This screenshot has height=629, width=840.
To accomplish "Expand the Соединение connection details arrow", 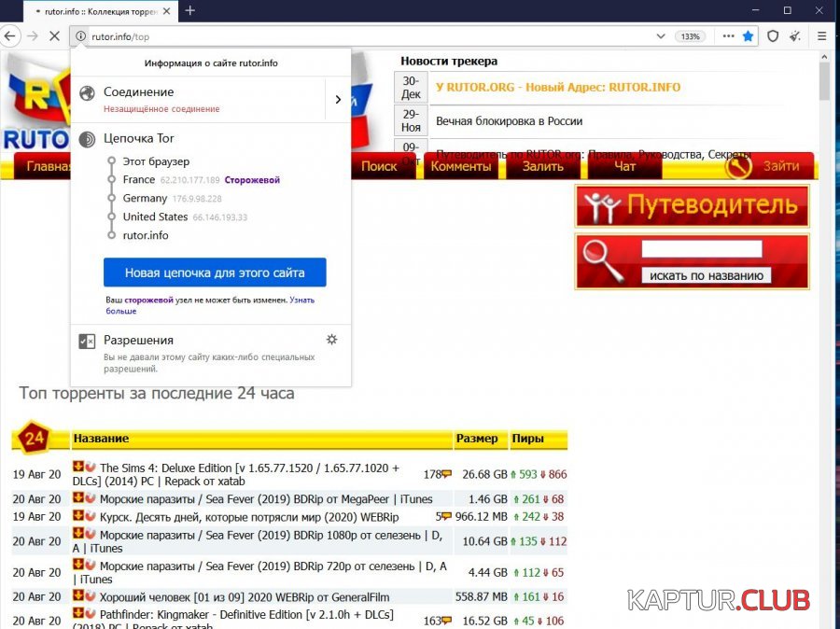I will coord(338,99).
